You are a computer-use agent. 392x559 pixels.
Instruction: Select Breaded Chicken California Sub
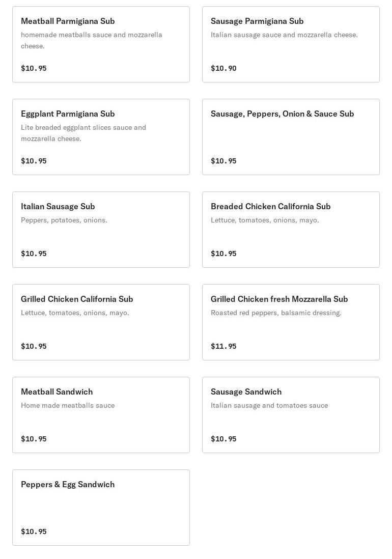291,230
